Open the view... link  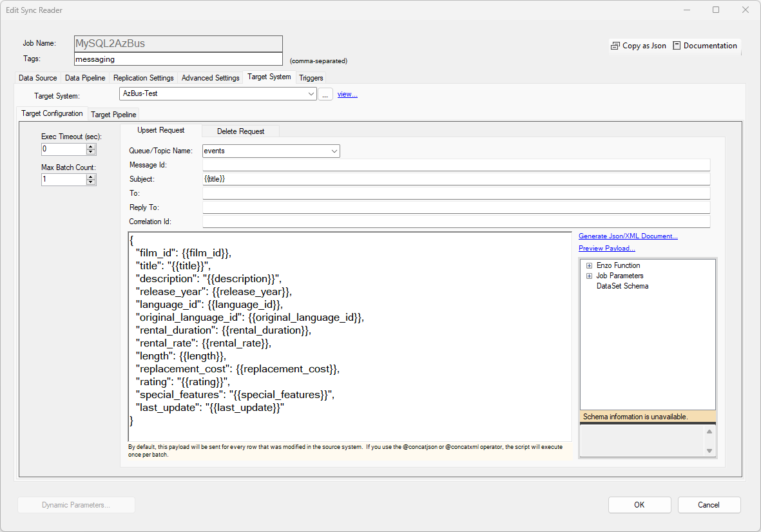[347, 94]
